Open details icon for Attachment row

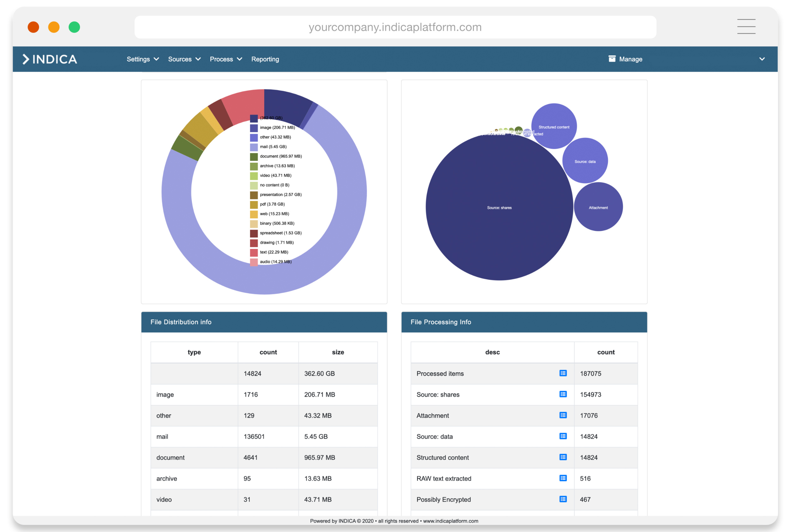[x=563, y=415]
